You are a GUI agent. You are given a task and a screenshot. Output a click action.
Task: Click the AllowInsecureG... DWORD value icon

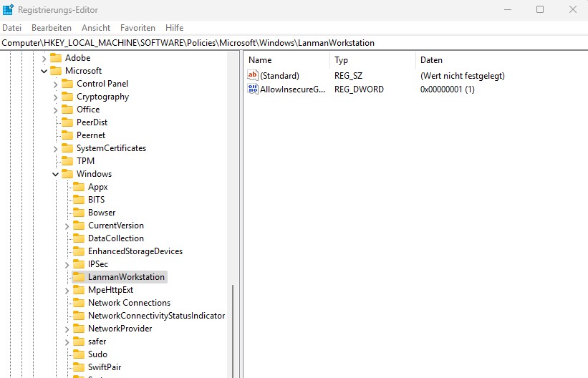coord(252,89)
